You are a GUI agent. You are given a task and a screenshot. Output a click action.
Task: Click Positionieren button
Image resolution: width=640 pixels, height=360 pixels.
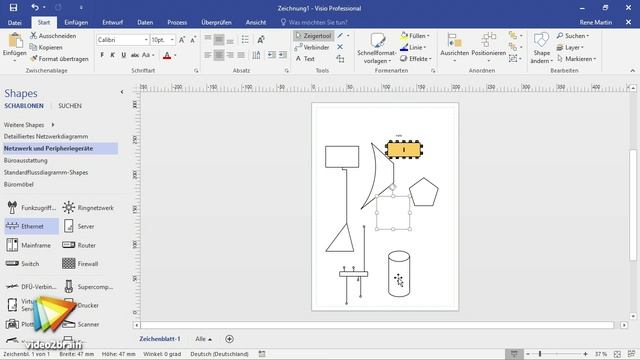489,48
